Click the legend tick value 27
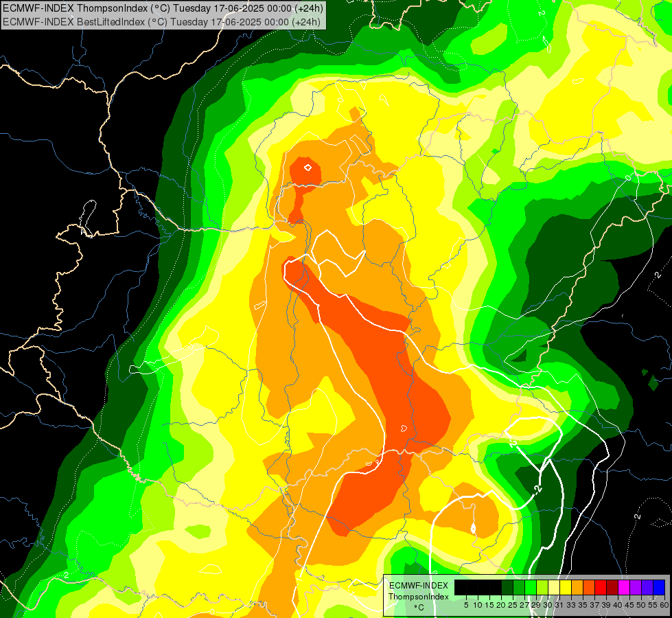Image resolution: width=672 pixels, height=618 pixels. click(x=524, y=605)
